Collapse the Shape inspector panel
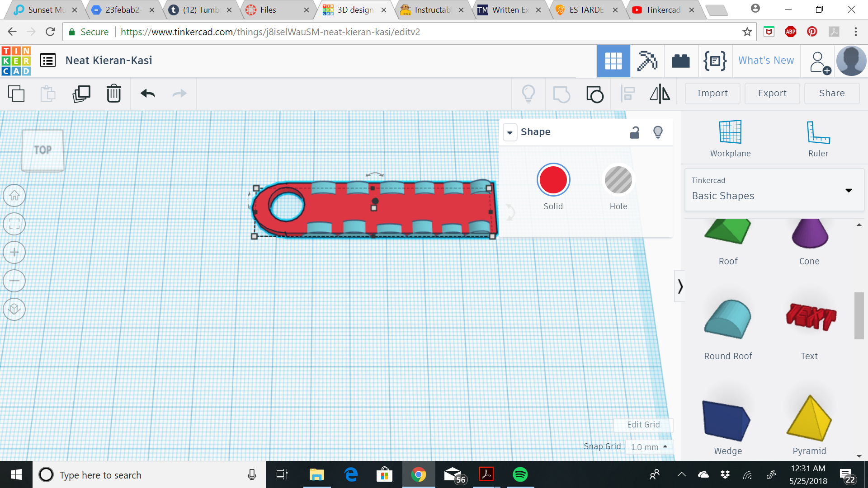The height and width of the screenshot is (488, 868). pyautogui.click(x=510, y=132)
